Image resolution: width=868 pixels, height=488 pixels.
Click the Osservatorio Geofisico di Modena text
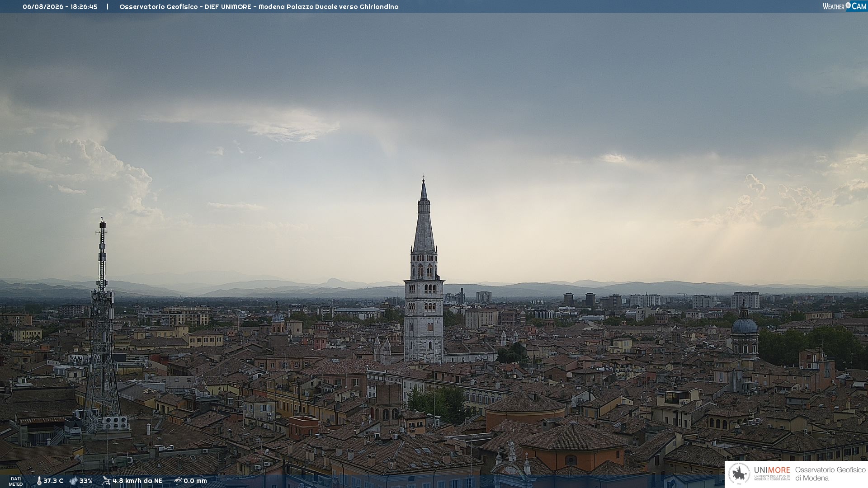coord(830,474)
